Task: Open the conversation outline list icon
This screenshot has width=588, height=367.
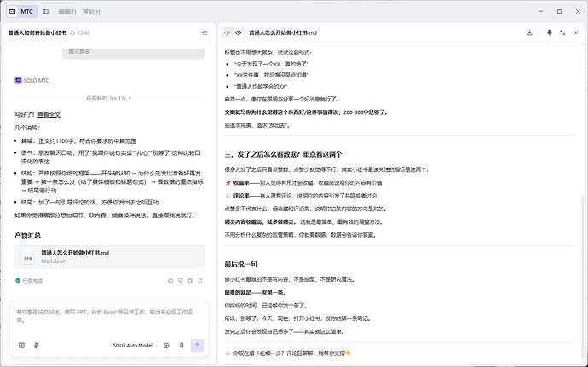Action: (205, 32)
